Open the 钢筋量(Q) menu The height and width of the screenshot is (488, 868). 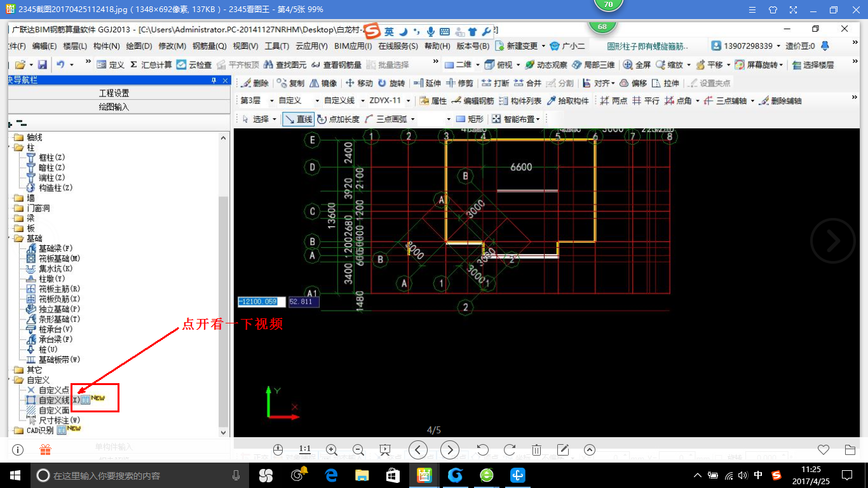(x=210, y=46)
